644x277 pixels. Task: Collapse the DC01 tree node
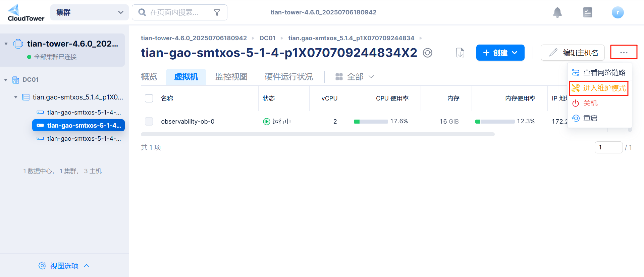click(6, 80)
